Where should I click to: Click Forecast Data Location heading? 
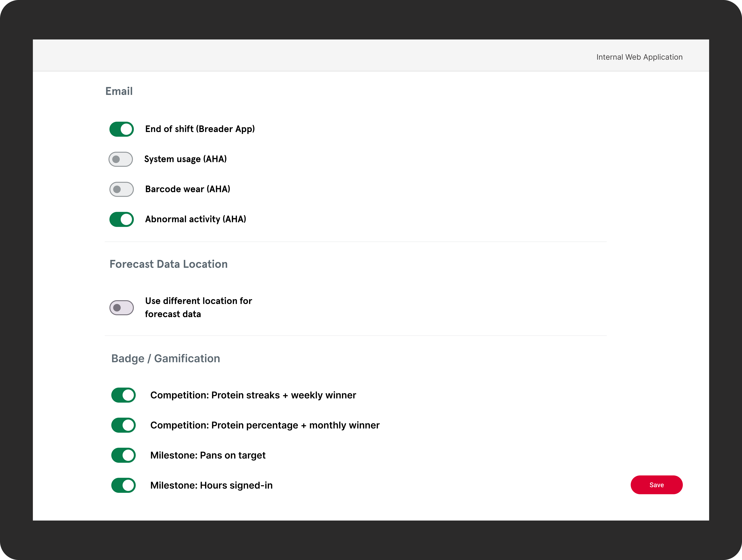pyautogui.click(x=168, y=264)
